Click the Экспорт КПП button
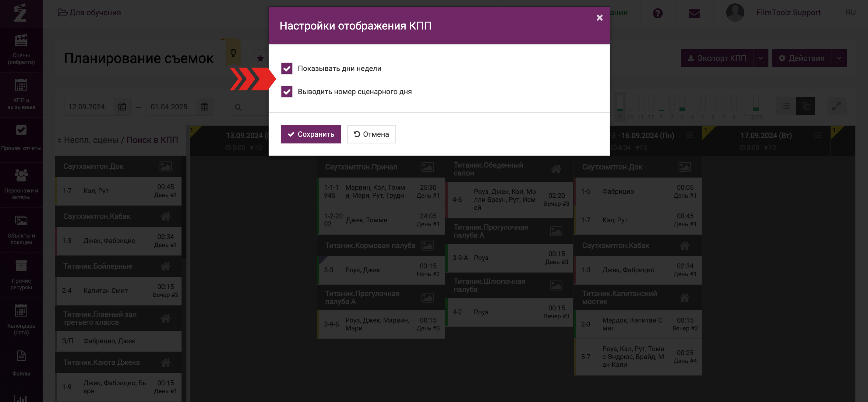 [717, 58]
